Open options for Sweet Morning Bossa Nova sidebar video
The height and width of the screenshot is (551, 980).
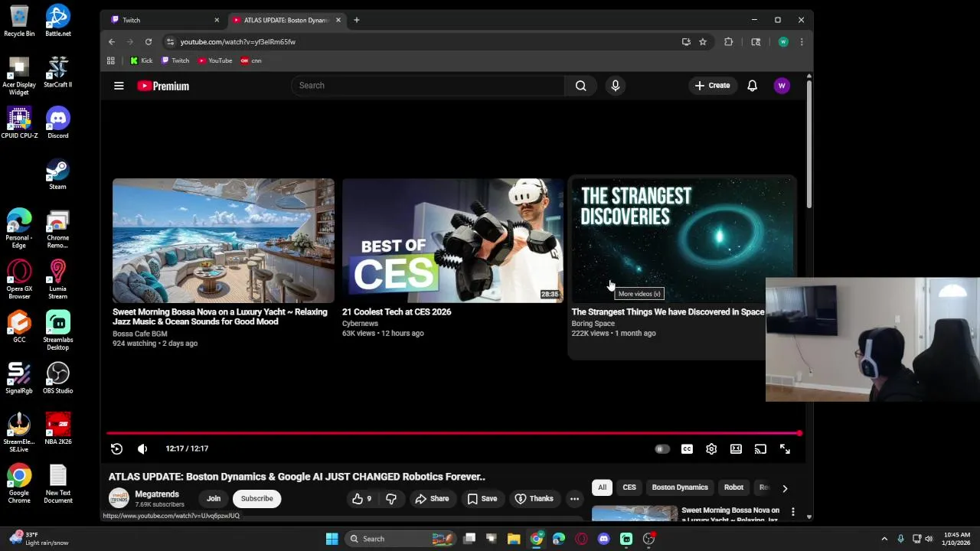click(x=793, y=511)
